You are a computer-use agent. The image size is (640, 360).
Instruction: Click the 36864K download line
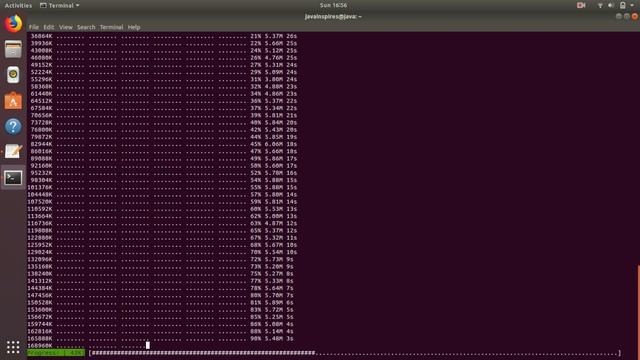164,36
